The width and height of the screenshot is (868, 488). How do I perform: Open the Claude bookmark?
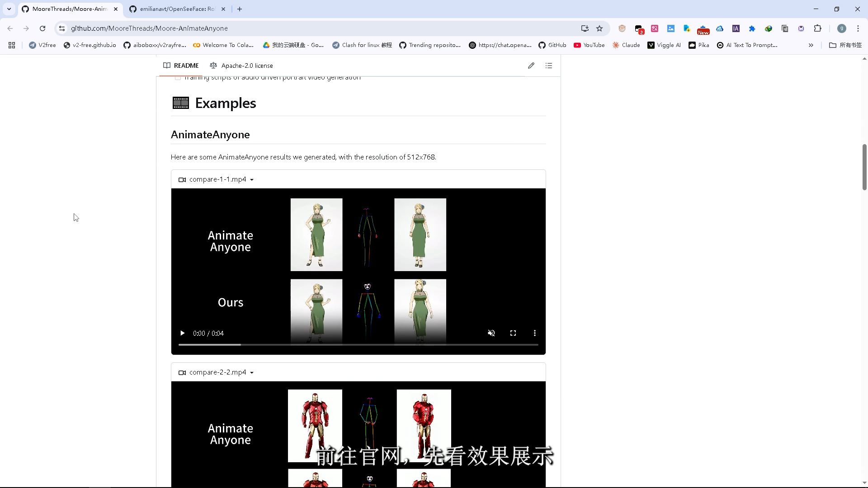(x=626, y=45)
